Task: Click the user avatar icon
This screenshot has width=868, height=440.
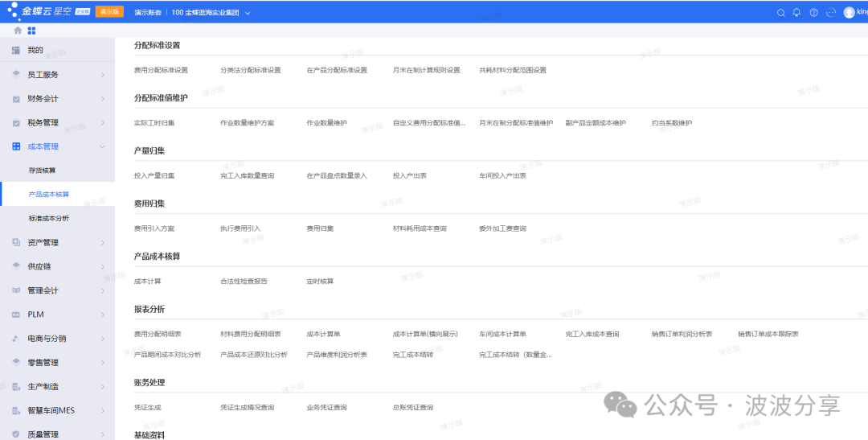Action: (850, 12)
